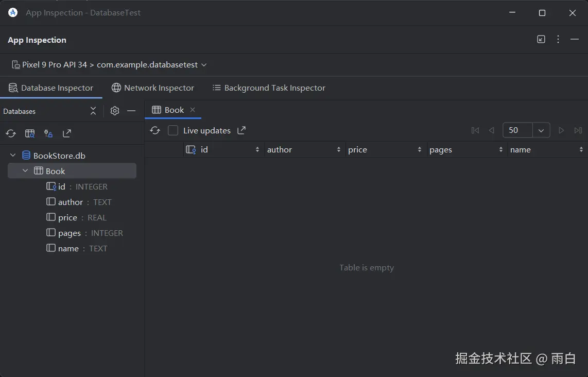Collapse all in the Databases panel
Screen dimensions: 588x377
click(93, 111)
